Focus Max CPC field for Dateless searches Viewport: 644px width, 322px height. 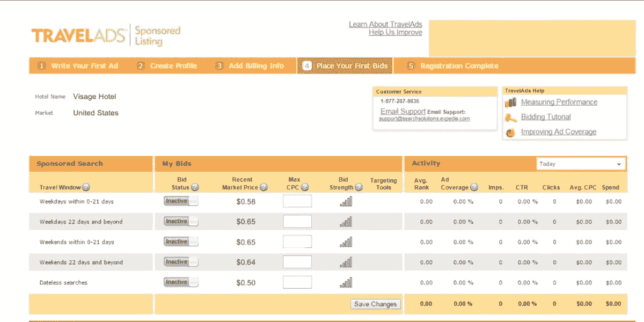(297, 282)
